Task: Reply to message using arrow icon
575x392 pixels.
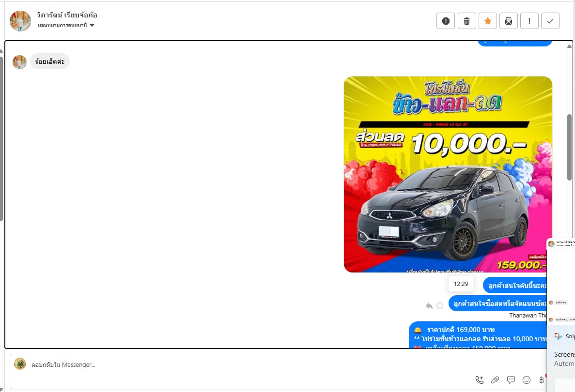Action: [x=429, y=305]
